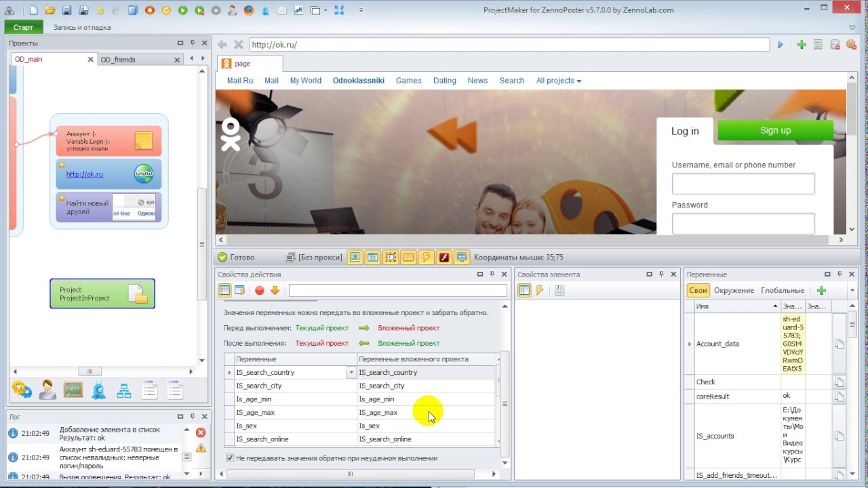Open project with the folder icon
The width and height of the screenshot is (868, 488).
(50, 10)
